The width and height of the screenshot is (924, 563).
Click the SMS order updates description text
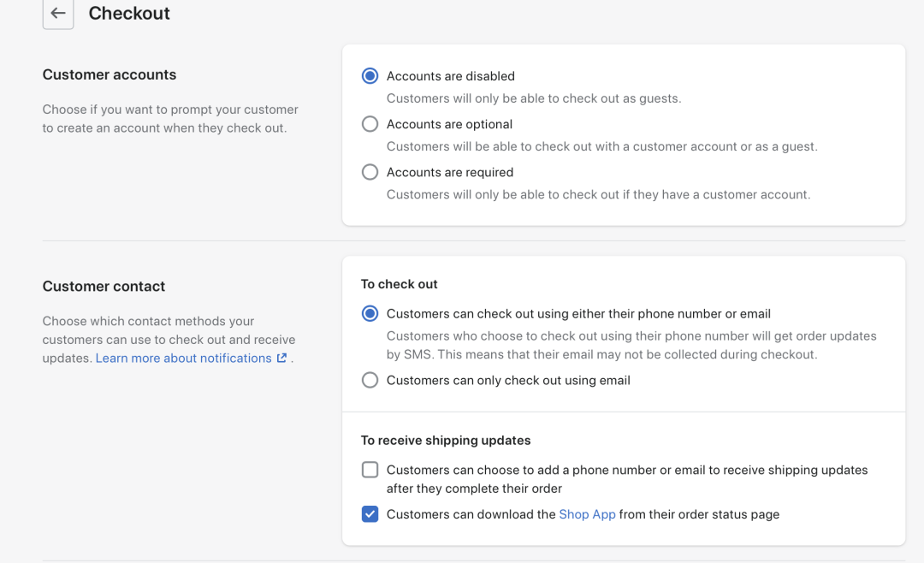point(631,346)
